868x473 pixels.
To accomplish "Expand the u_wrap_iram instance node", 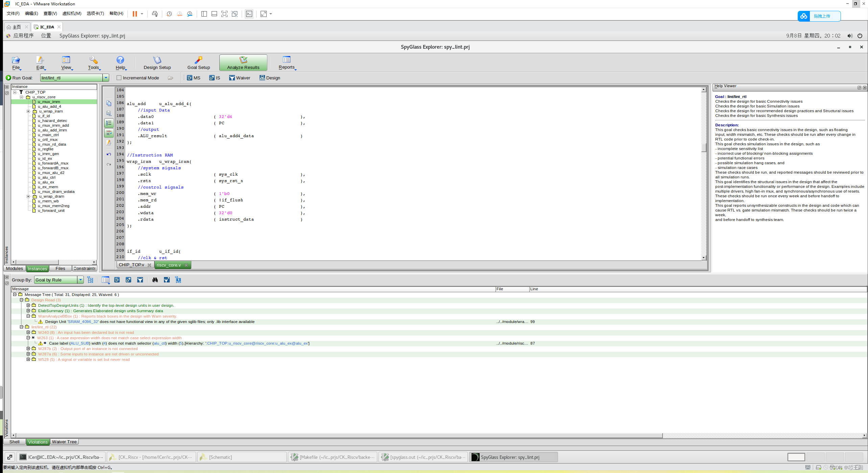I will 28,111.
